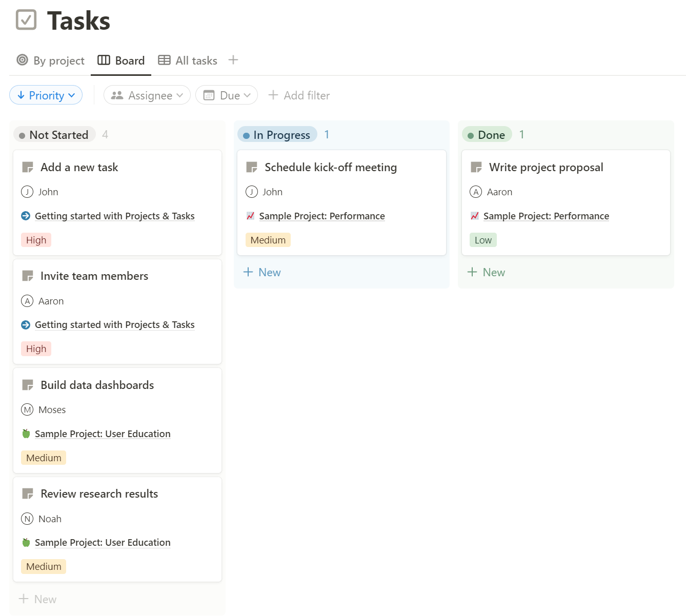Open Sample Project: Performance link in Done column

pyautogui.click(x=546, y=216)
